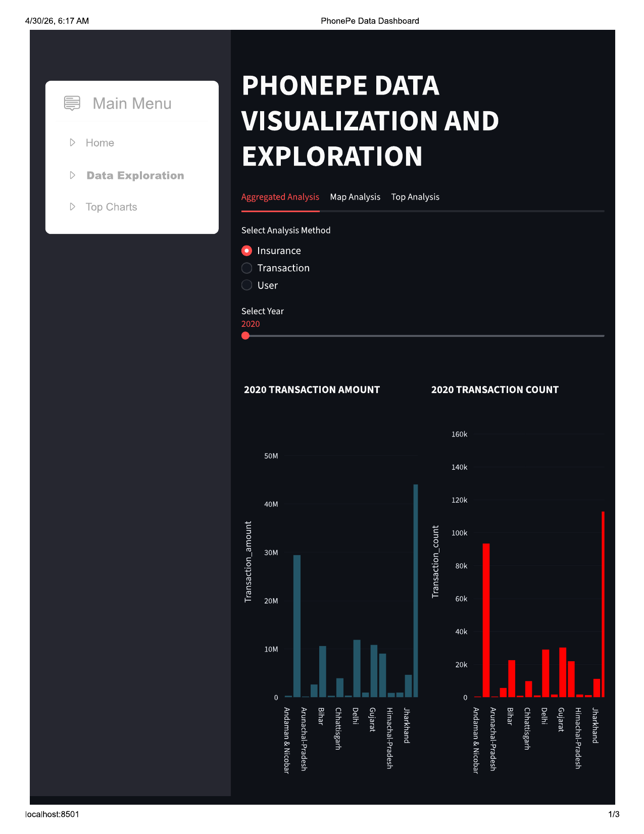Open the Top Charts menu item
Image resolution: width=644 pixels, height=834 pixels.
click(112, 207)
